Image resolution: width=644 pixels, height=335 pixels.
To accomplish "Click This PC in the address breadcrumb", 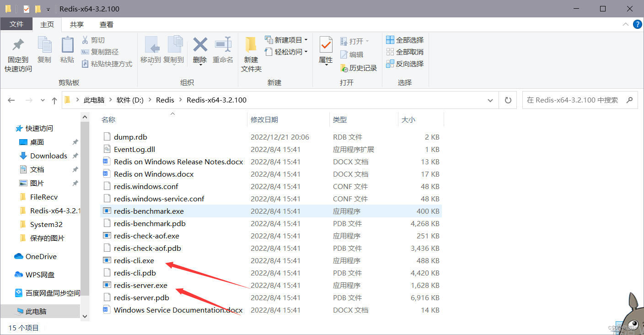I will pos(94,100).
